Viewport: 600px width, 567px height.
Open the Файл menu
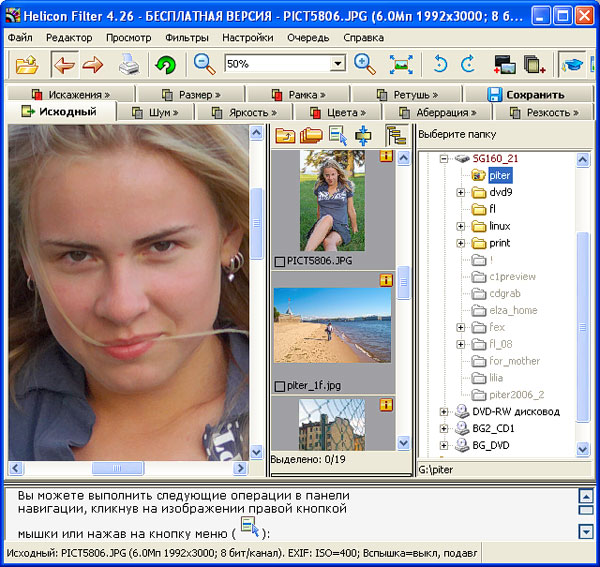20,37
